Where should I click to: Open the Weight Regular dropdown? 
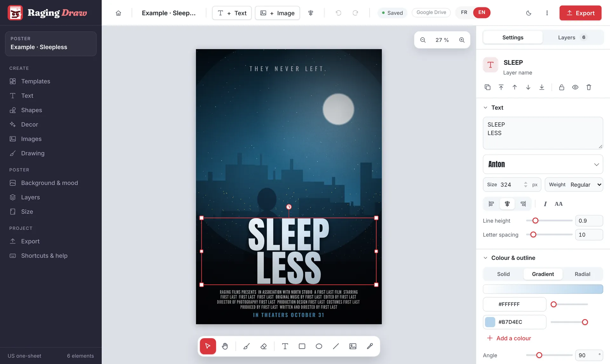click(574, 185)
